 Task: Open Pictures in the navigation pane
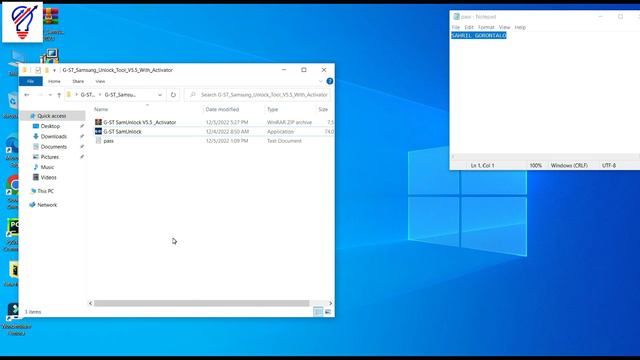(50, 157)
